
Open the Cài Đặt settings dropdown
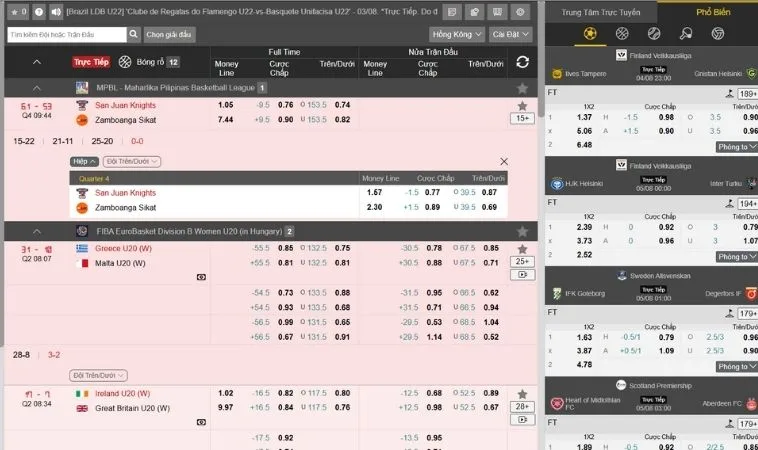point(511,34)
